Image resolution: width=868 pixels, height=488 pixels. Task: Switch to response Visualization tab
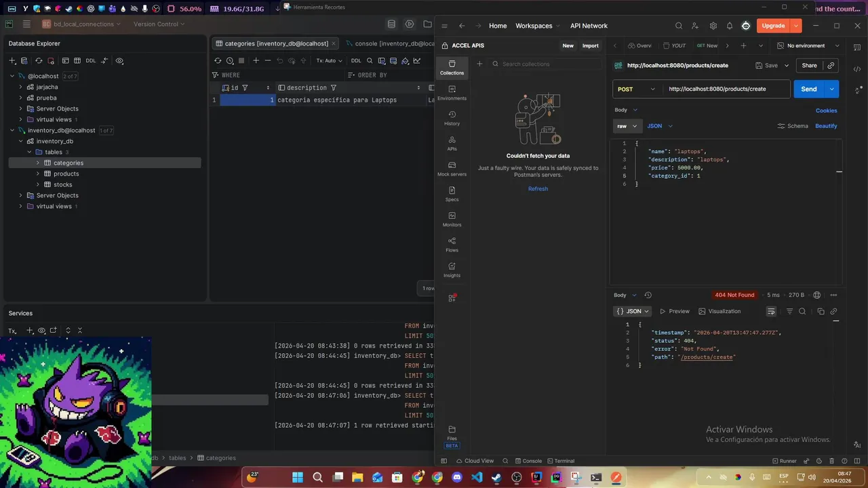pyautogui.click(x=719, y=311)
